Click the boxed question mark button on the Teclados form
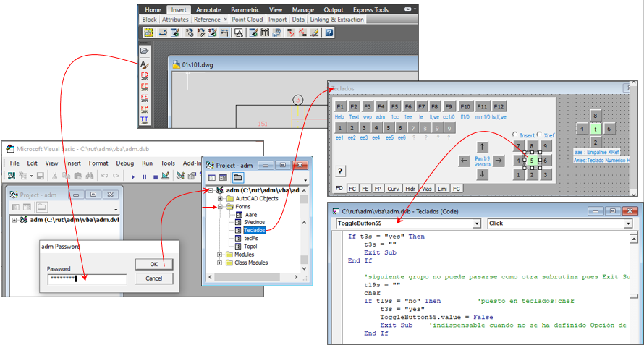Screen dimensions: 644x345 tap(340, 171)
